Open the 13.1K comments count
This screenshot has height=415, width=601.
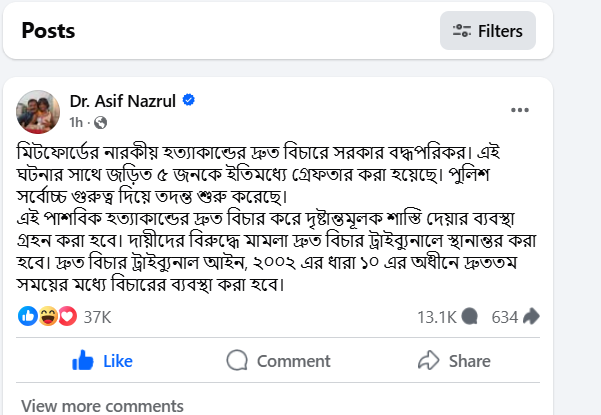coord(437,316)
